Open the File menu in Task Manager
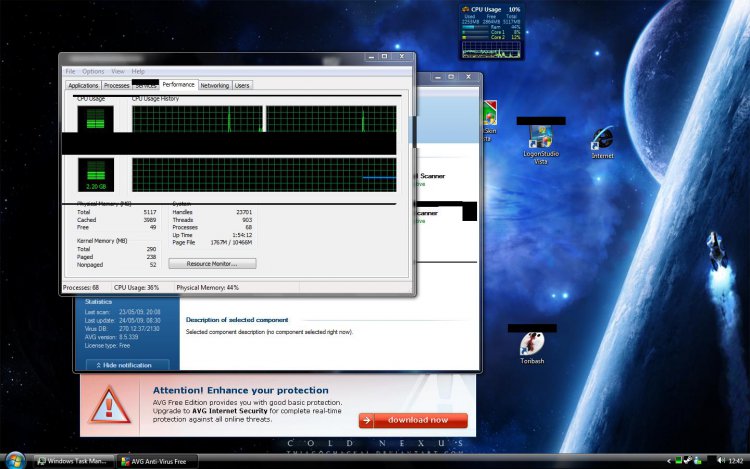750x469 pixels. (70, 71)
